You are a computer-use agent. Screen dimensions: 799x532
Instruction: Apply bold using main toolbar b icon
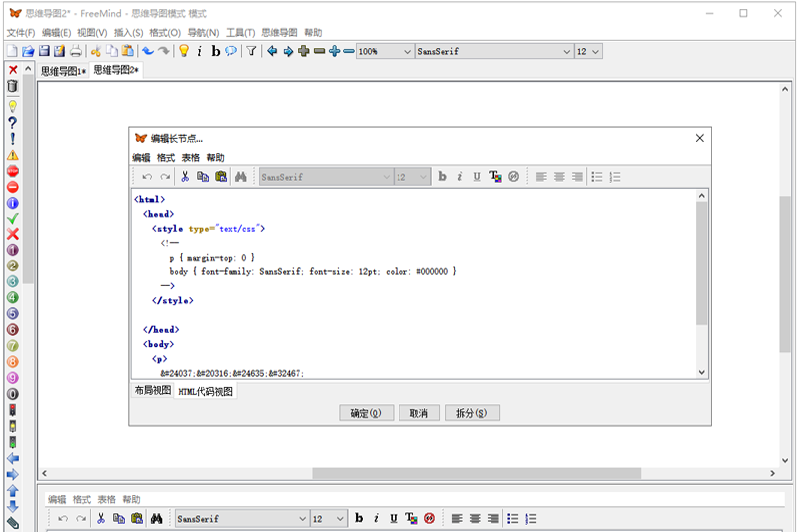click(x=215, y=51)
